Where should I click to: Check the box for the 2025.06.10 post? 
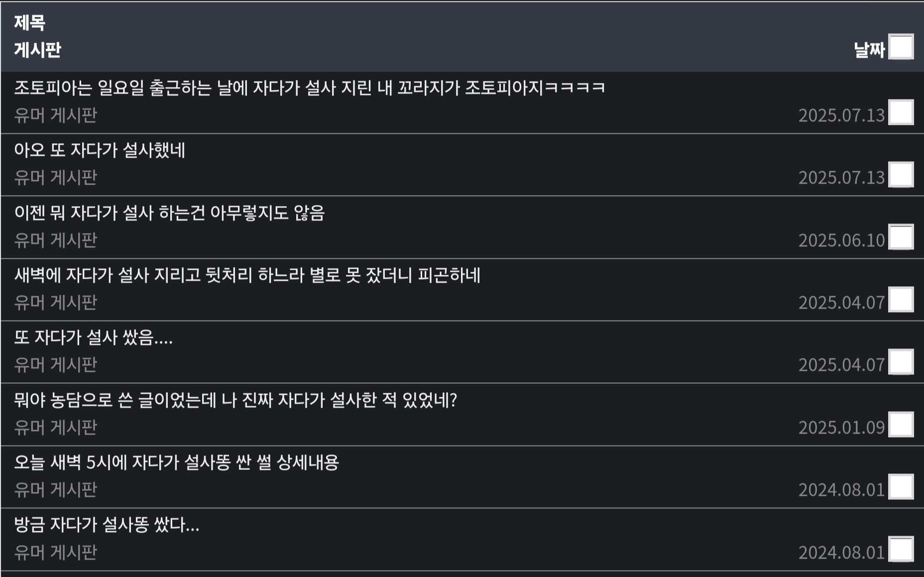[x=901, y=237]
